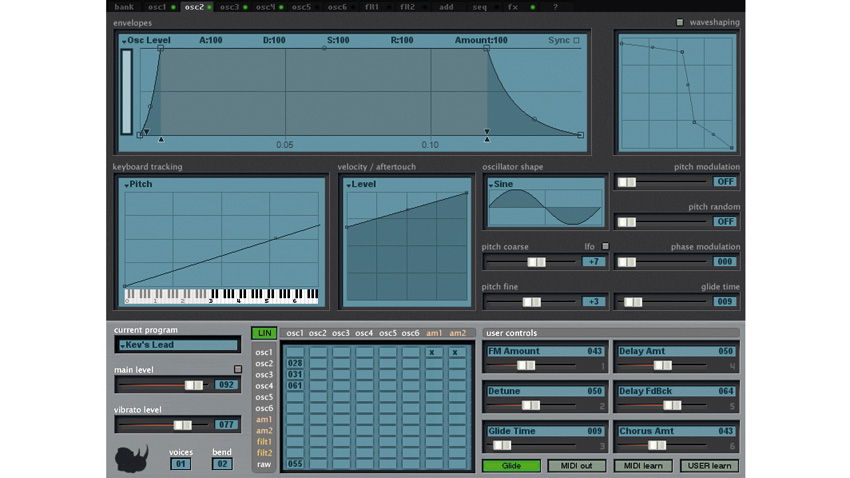Open the add tab

pyautogui.click(x=446, y=7)
